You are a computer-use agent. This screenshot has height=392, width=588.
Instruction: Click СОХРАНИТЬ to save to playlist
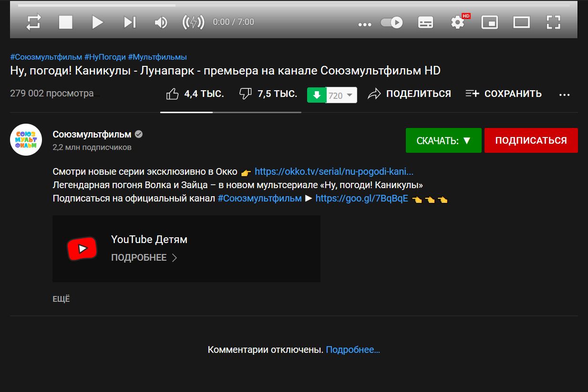coord(504,94)
